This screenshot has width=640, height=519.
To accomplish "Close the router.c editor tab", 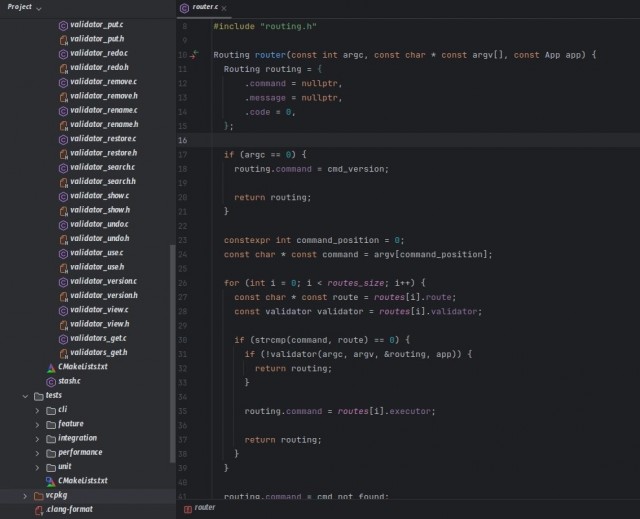I will 224,8.
